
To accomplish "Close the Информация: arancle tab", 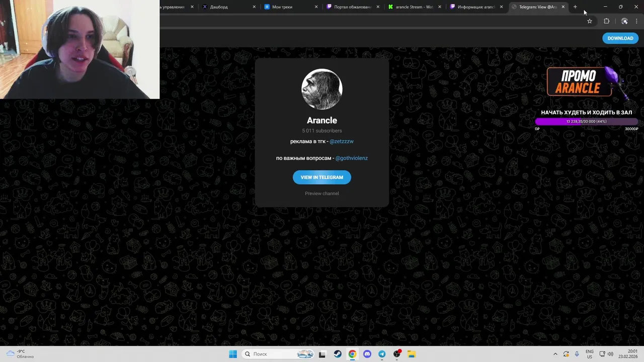I will point(501,7).
